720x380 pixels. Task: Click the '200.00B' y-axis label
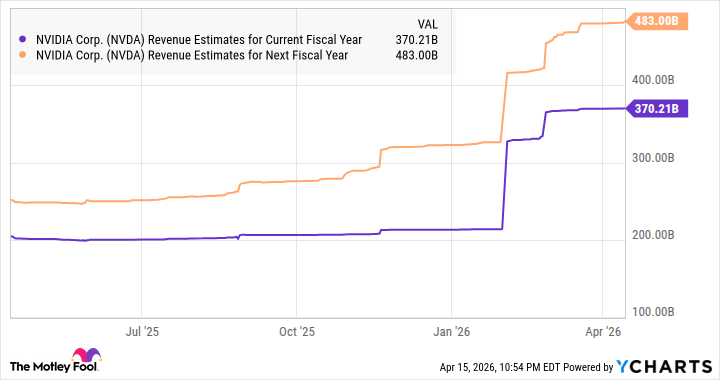653,235
